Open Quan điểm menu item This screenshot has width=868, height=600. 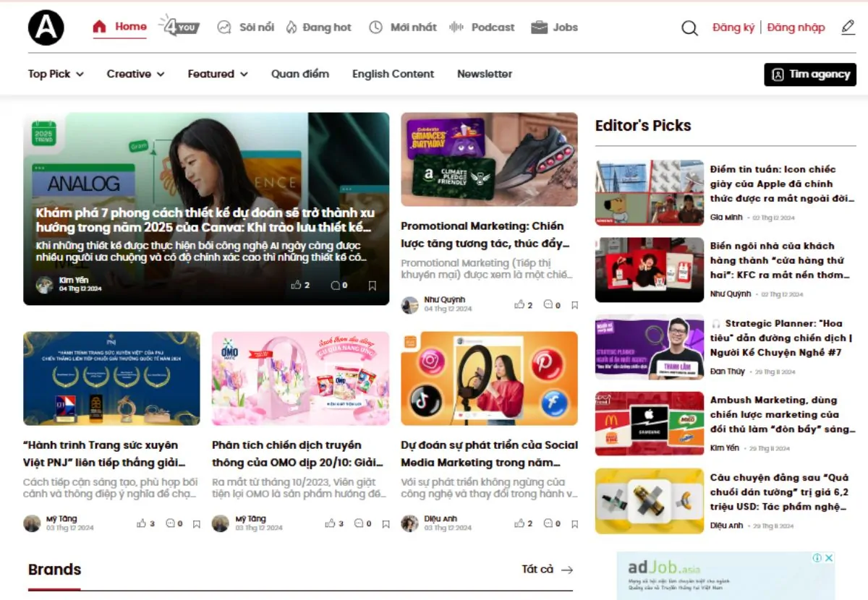click(x=300, y=74)
